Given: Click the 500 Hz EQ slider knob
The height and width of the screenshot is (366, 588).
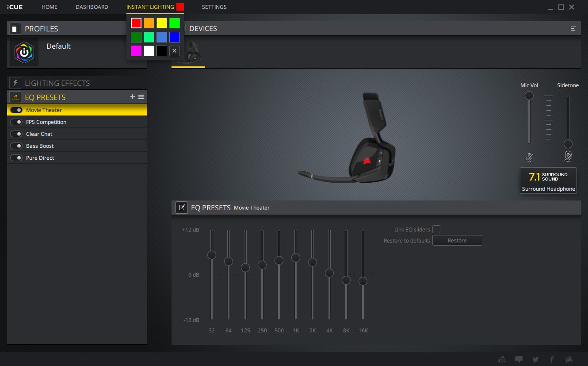Looking at the screenshot, I should pos(279,260).
